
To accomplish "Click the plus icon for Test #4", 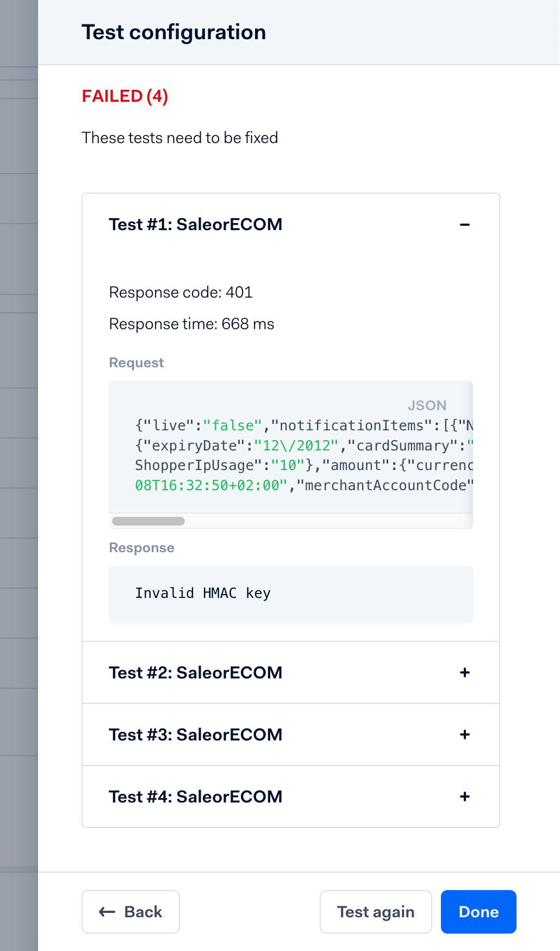I will pyautogui.click(x=464, y=797).
